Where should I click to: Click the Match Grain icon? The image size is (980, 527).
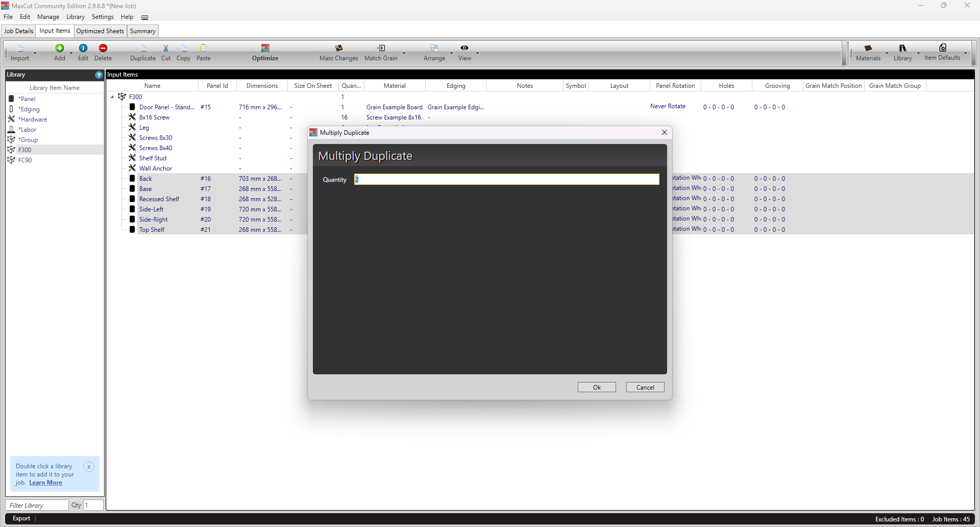click(381, 48)
